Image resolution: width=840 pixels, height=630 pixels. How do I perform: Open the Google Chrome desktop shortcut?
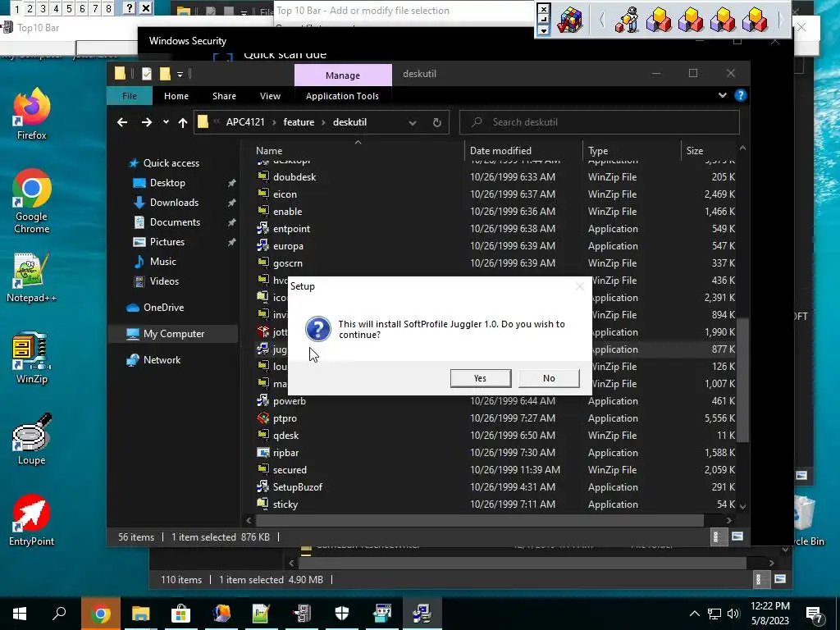coord(32,202)
